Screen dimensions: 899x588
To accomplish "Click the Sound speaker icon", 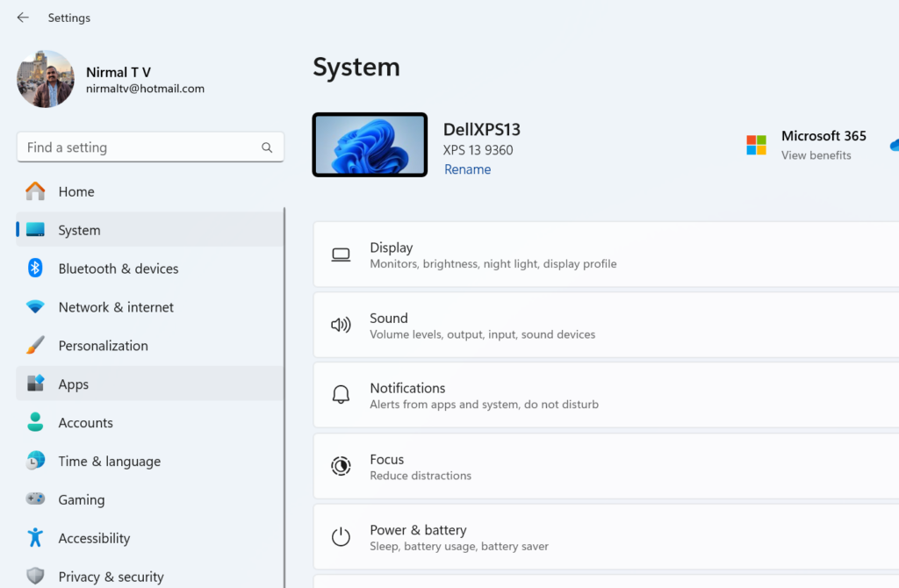I will tap(341, 325).
